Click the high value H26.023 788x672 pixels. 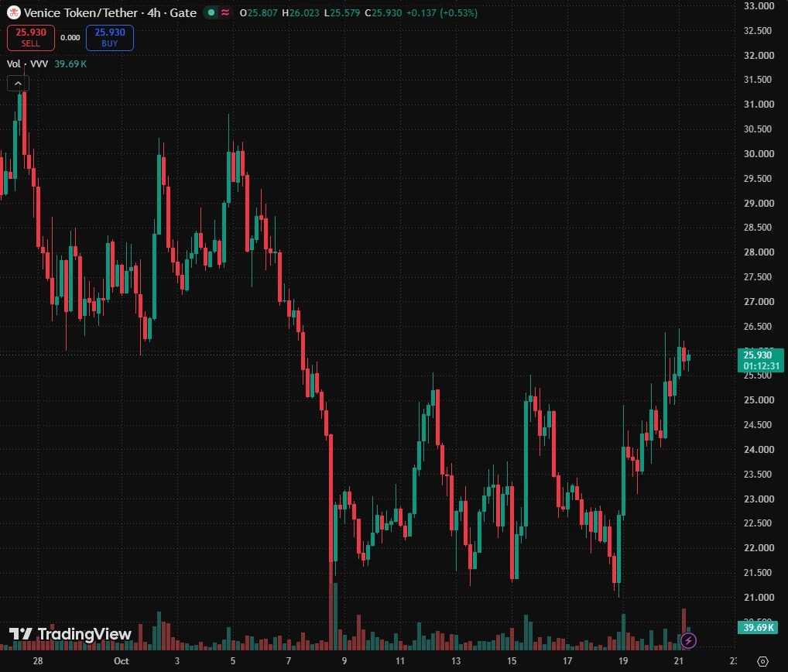(x=300, y=12)
